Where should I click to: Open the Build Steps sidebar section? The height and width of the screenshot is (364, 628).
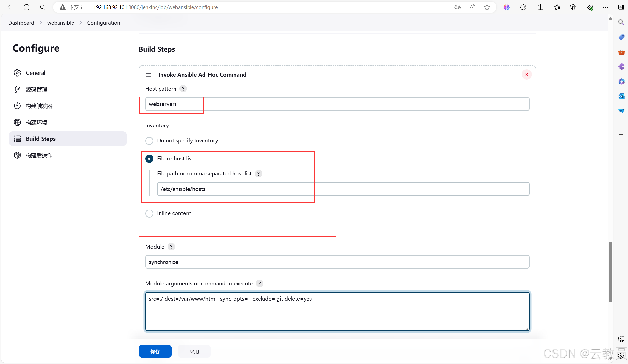point(68,139)
